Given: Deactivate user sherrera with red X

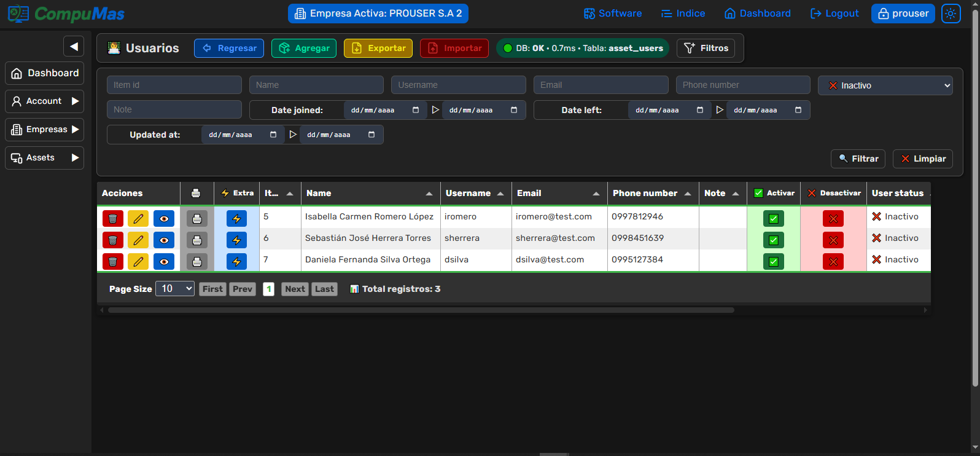Looking at the screenshot, I should (833, 240).
